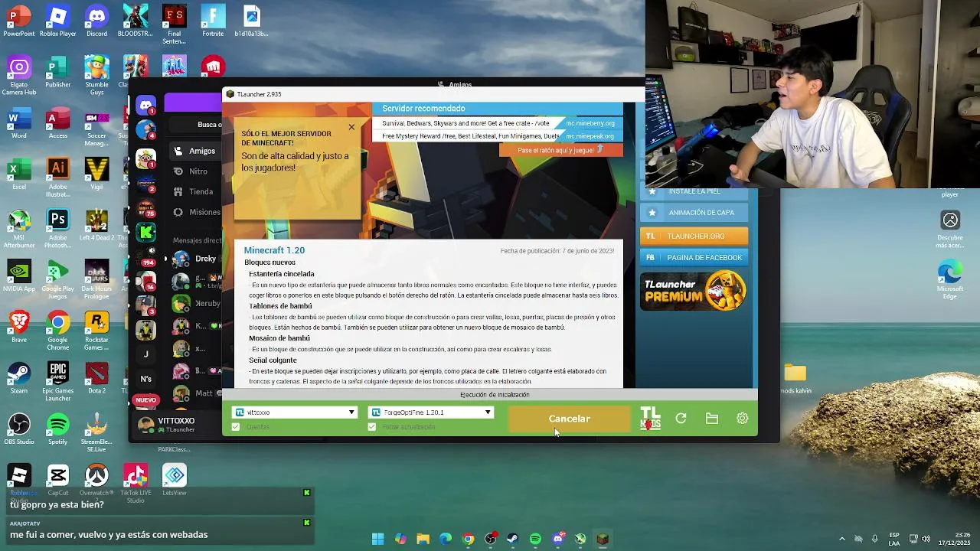Image resolution: width=980 pixels, height=551 pixels.
Task: Click the Minecraft 1.20 heading
Action: [x=274, y=250]
